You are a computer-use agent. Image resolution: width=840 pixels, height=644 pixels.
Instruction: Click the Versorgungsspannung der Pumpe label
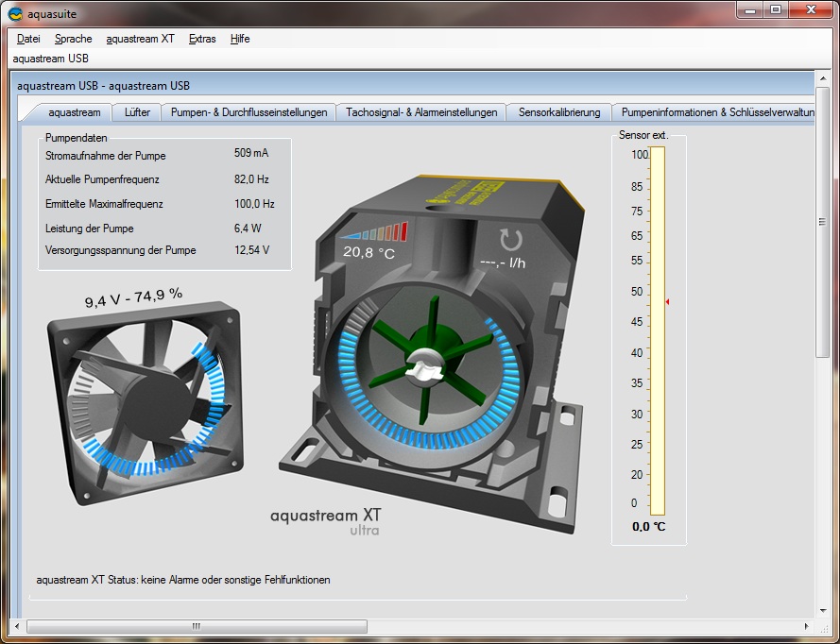coord(121,250)
